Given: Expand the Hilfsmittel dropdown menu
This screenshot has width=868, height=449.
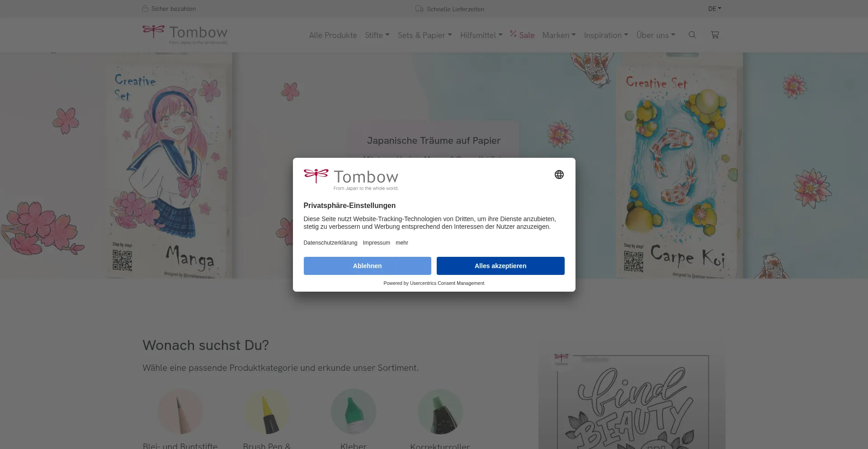Looking at the screenshot, I should 481,35.
